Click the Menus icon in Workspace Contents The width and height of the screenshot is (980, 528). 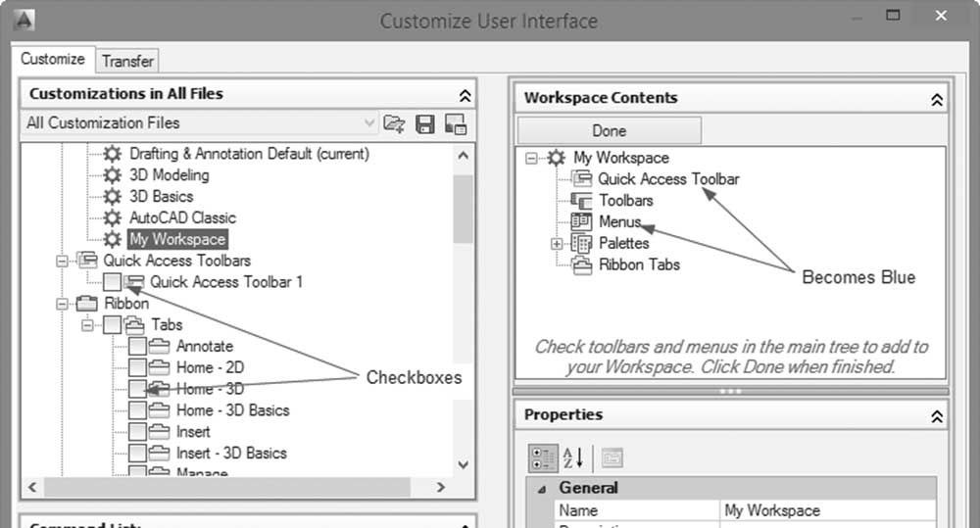coord(581,221)
